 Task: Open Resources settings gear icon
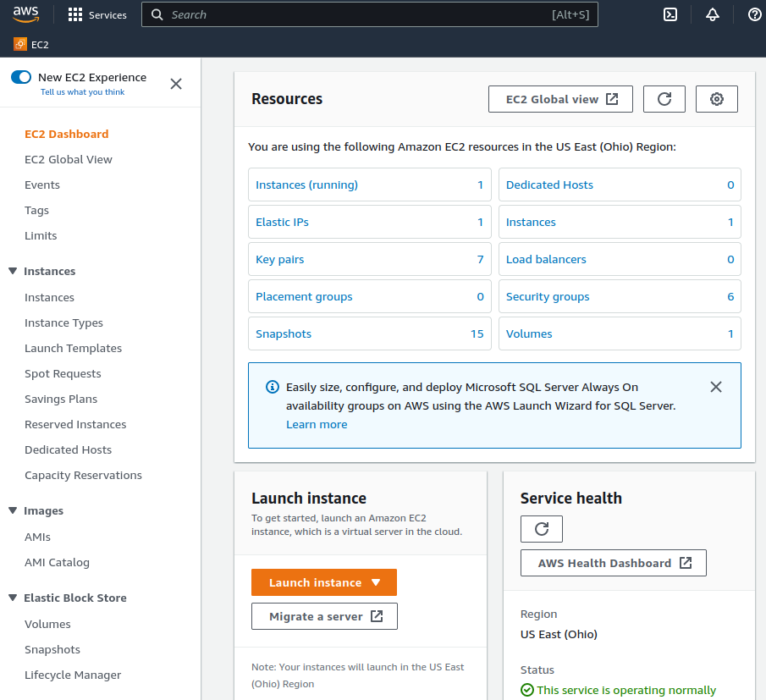717,99
